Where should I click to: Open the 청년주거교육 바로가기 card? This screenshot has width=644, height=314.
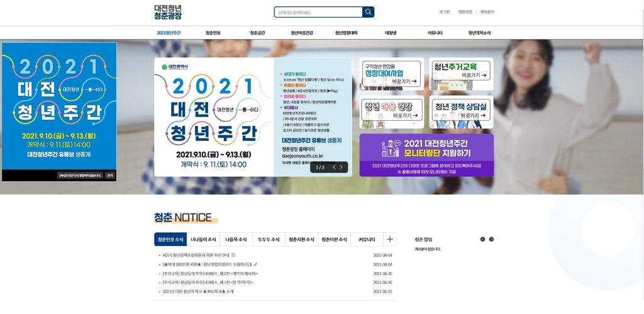pos(462,74)
